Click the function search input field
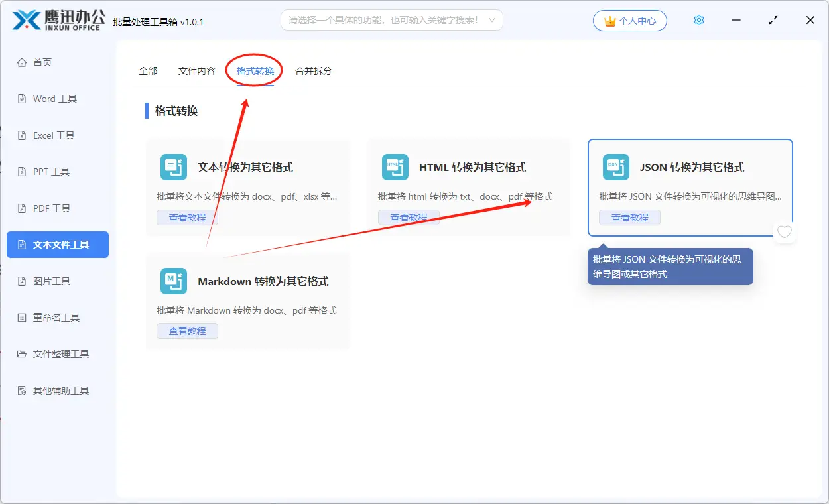The height and width of the screenshot is (504, 829). click(x=383, y=20)
